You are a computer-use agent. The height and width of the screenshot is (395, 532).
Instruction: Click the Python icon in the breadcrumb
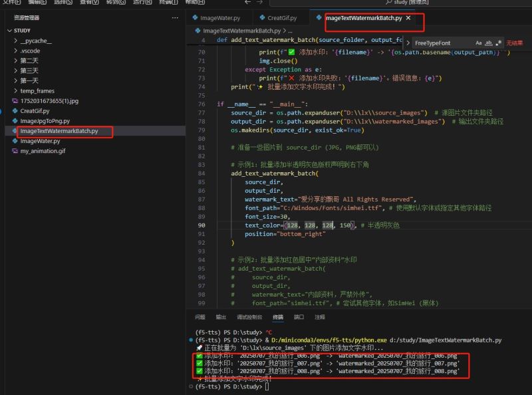[198, 31]
